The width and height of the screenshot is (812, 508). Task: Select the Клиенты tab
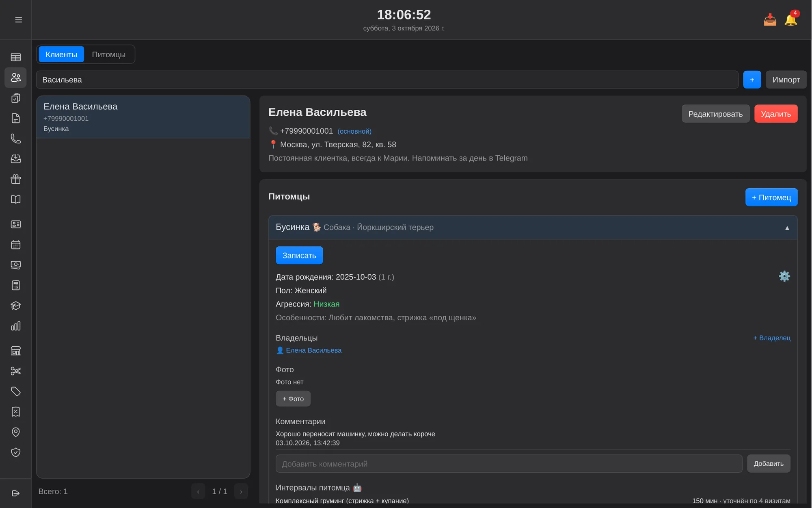(61, 54)
